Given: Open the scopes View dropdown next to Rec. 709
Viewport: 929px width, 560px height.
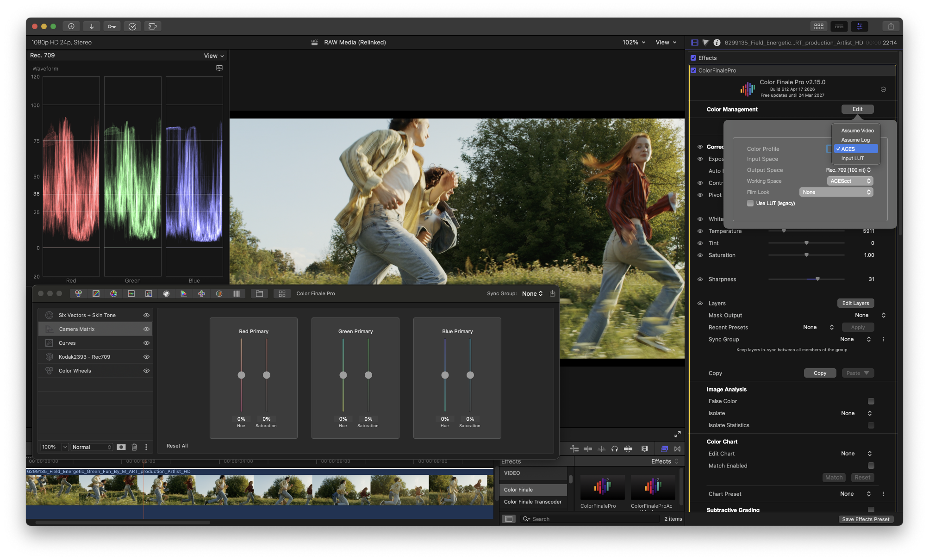Looking at the screenshot, I should [214, 56].
